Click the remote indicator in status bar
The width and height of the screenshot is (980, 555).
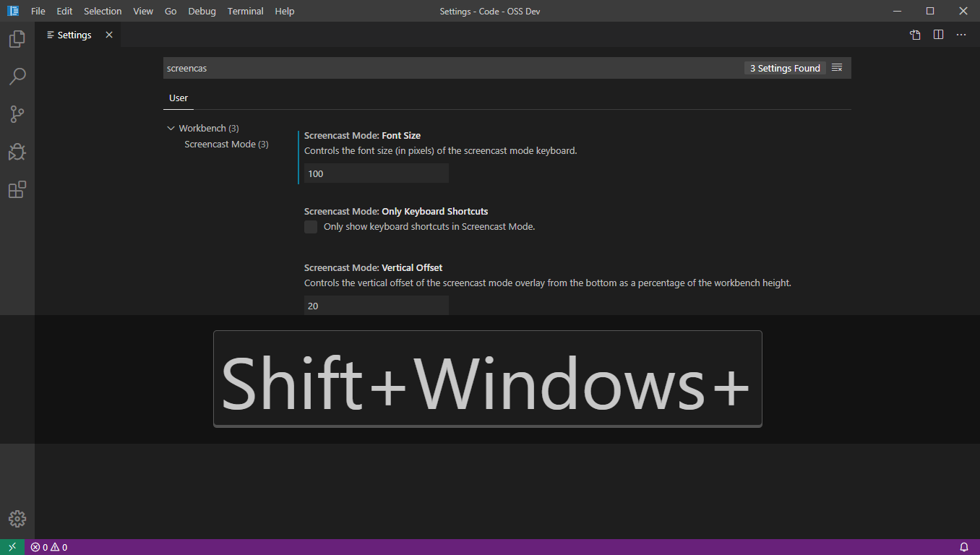(x=12, y=547)
